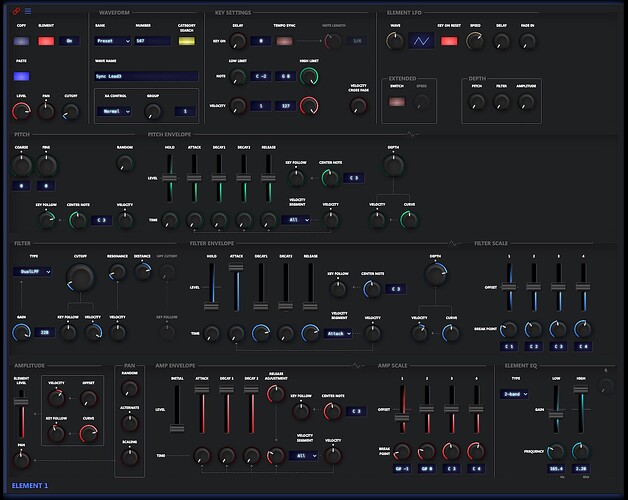Click the yellow Category Search button
The height and width of the screenshot is (500, 628).
[187, 41]
